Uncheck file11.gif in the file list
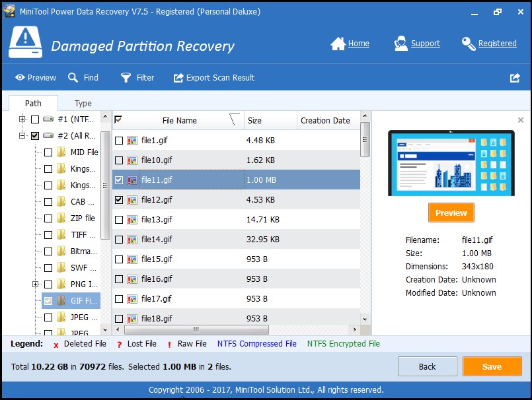The width and height of the screenshot is (532, 400). [x=118, y=180]
